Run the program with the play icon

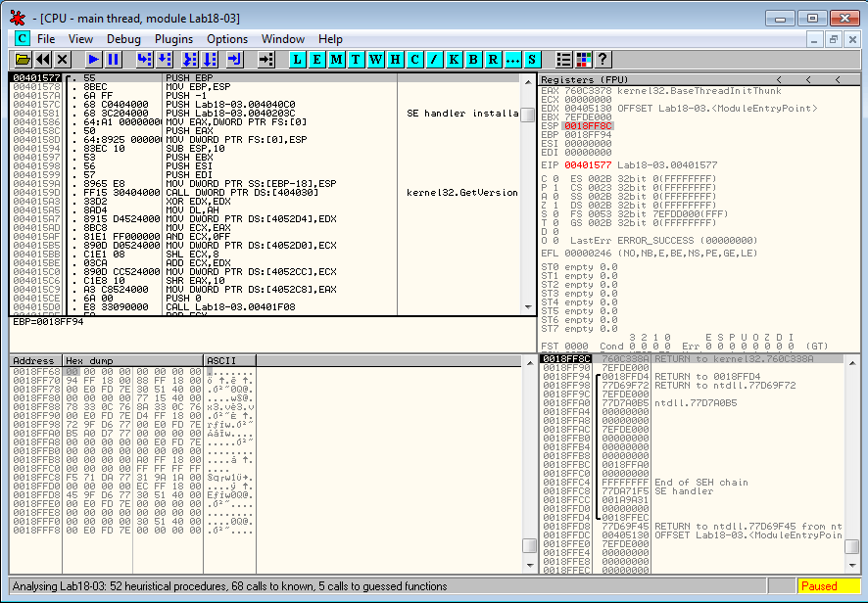[x=94, y=60]
